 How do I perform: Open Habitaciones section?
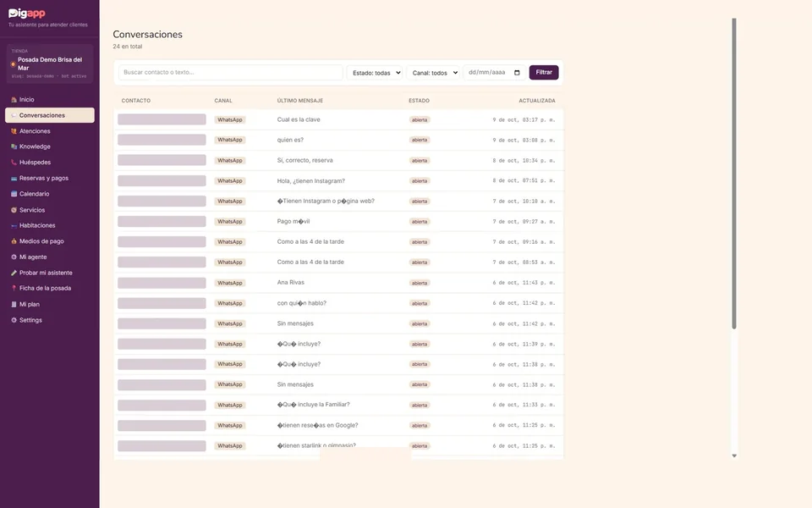50,225
